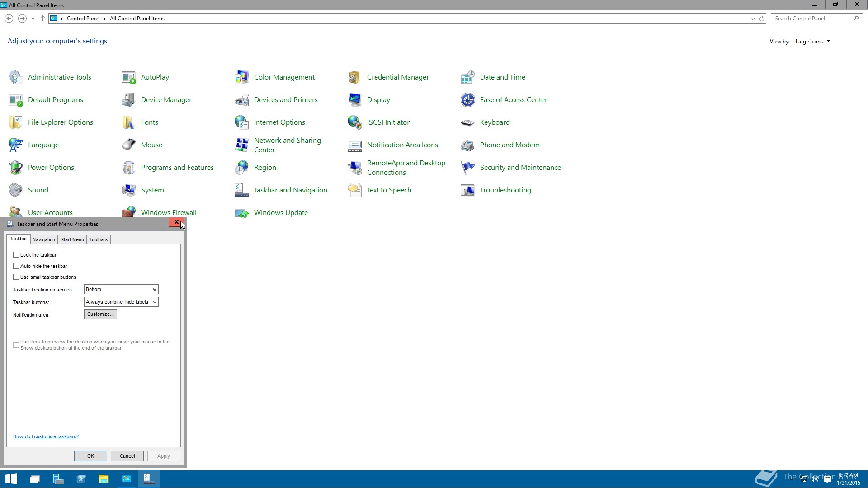This screenshot has width=868, height=488.
Task: Open Taskbar buttons combine dropdown
Action: (121, 302)
